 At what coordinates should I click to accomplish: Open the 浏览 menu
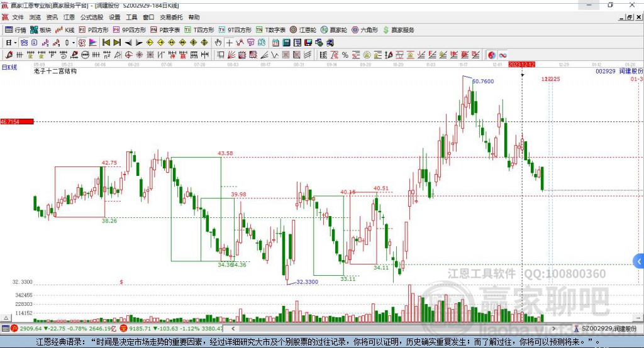pyautogui.click(x=35, y=17)
